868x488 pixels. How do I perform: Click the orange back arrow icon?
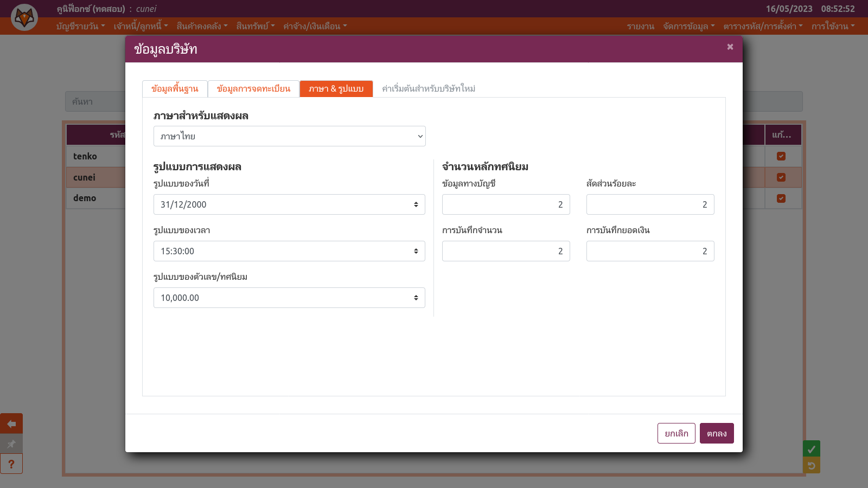coord(11,423)
